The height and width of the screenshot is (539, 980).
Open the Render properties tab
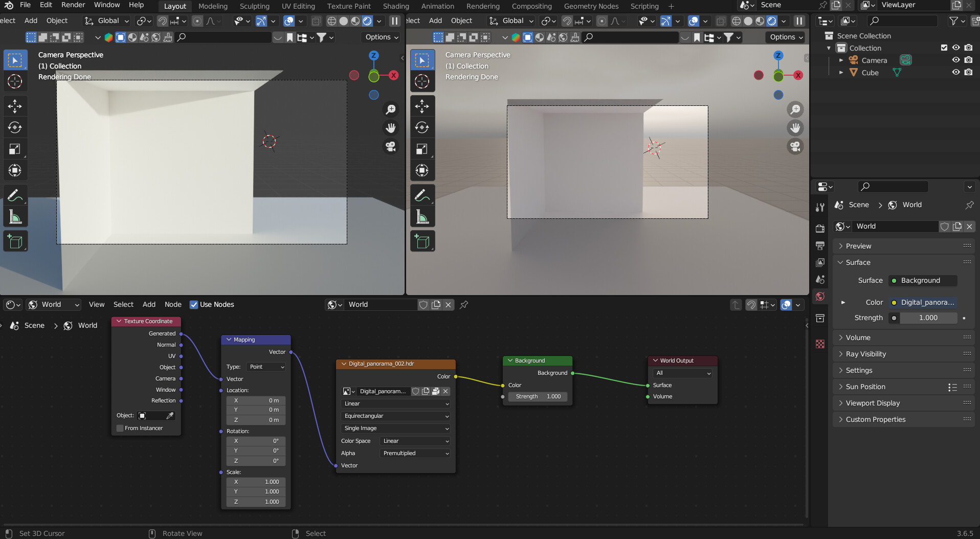coord(820,228)
